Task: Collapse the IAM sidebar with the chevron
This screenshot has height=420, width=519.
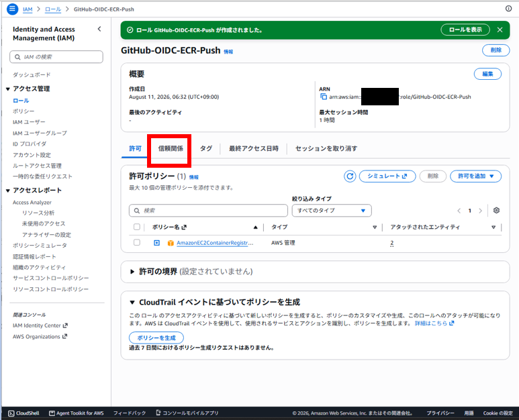Action: (99, 29)
